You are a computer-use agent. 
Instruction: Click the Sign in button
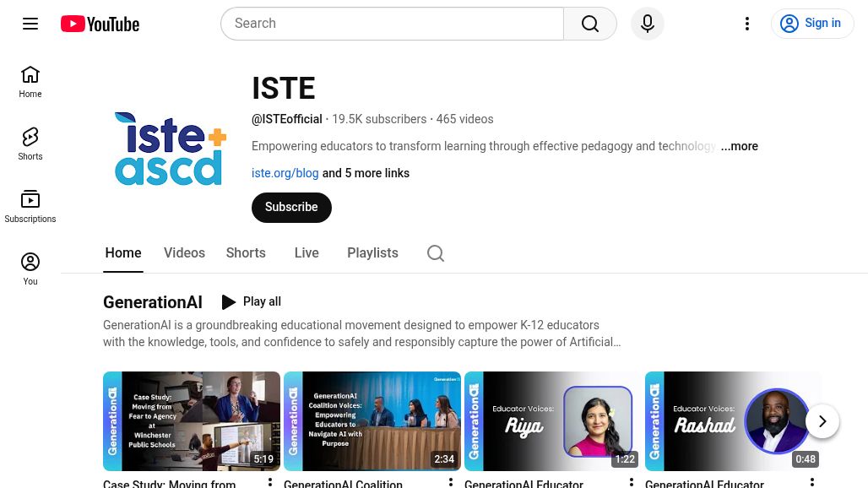pos(811,23)
